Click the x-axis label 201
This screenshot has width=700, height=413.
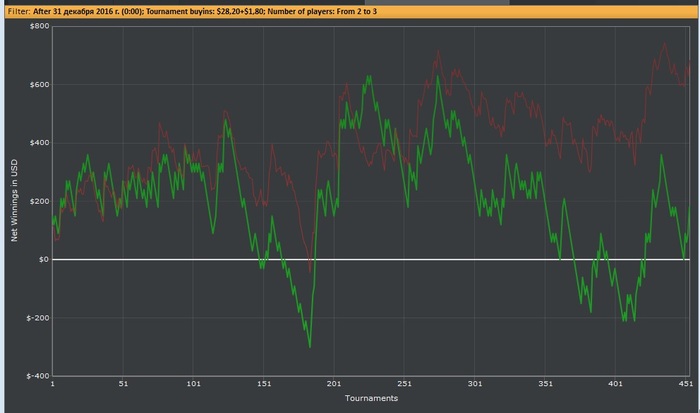tap(334, 384)
